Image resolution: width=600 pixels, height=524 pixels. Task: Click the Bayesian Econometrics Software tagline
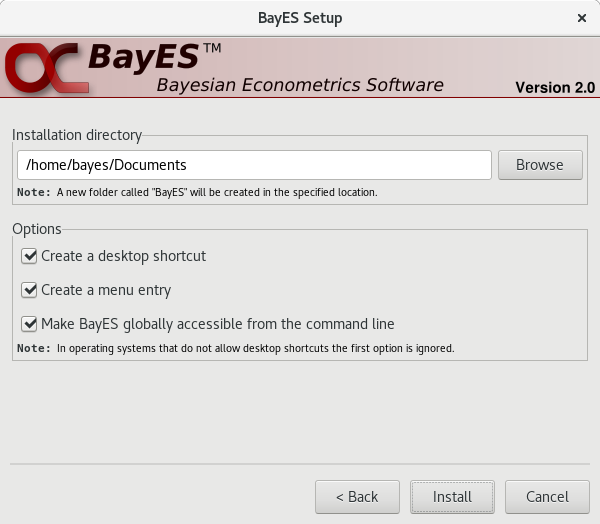[300, 85]
